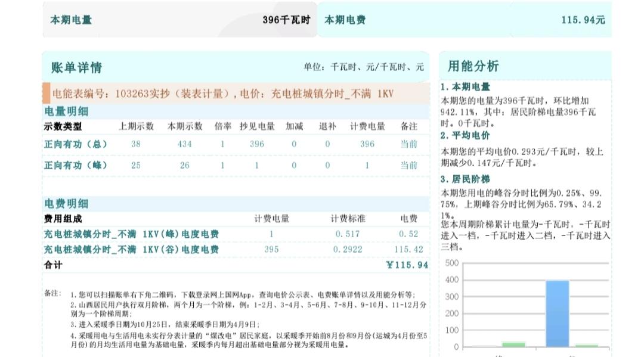
Task: Select the 正向有功（总） row label
Action: pyautogui.click(x=76, y=144)
